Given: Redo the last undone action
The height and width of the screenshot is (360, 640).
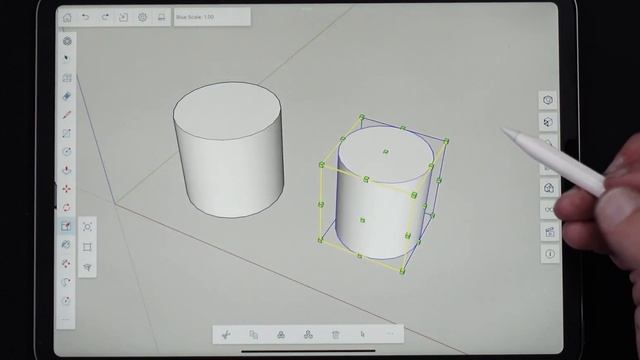Looking at the screenshot, I should point(105,17).
